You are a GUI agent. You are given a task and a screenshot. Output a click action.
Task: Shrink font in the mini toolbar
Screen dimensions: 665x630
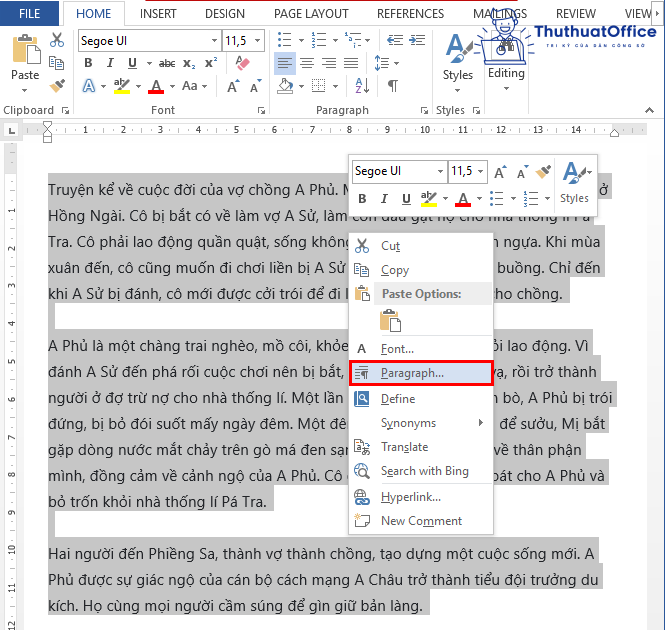pyautogui.click(x=522, y=172)
